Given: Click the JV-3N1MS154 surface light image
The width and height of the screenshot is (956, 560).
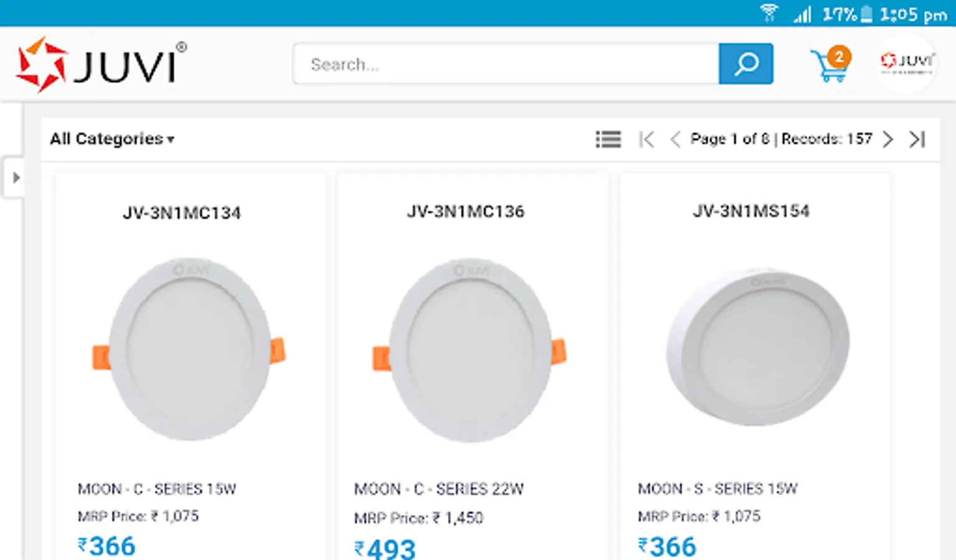Looking at the screenshot, I should tap(757, 347).
